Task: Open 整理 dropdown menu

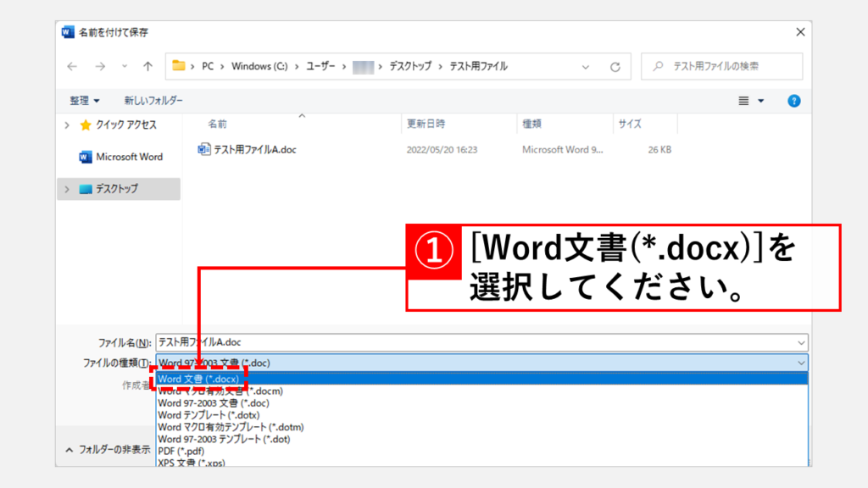Action: [85, 101]
